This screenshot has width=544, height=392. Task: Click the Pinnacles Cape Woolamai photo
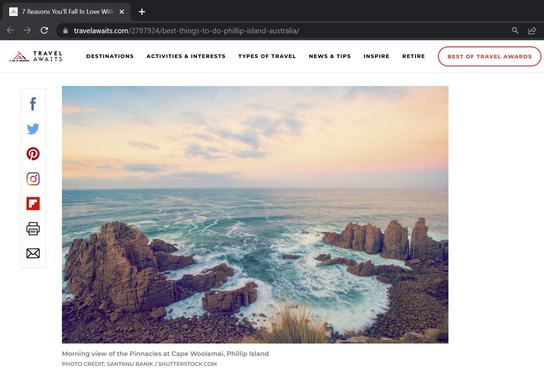pyautogui.click(x=255, y=215)
